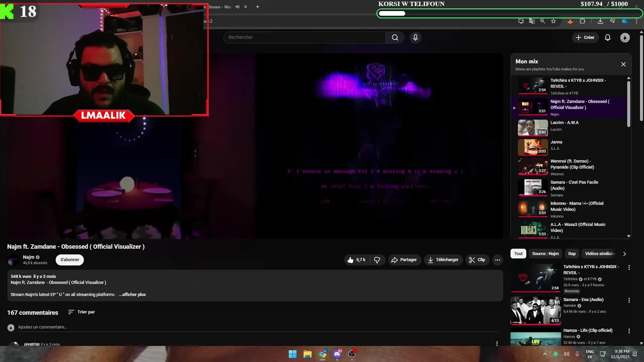Open a new browser tab with plus
Viewport: 644px width, 362px height.
click(257, 7)
